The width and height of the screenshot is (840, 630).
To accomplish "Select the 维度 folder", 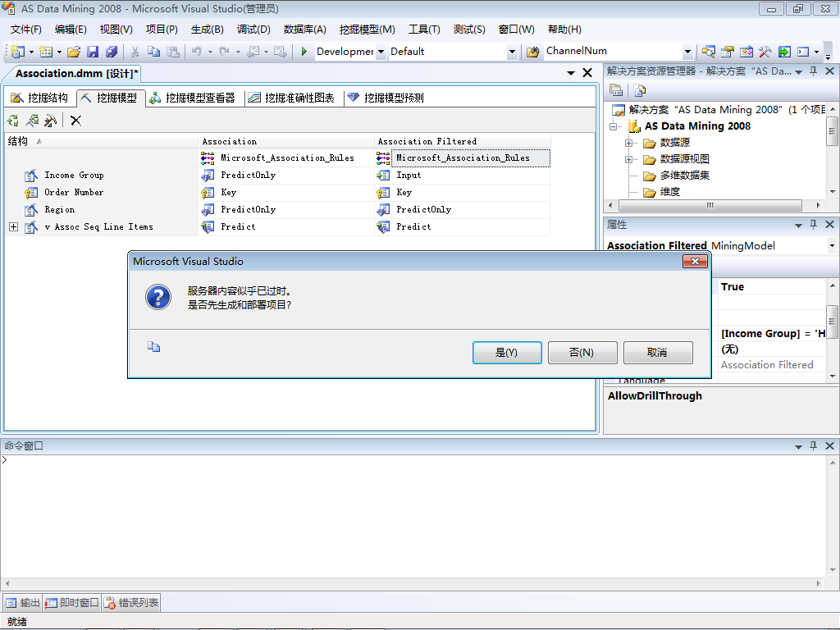I will coord(669,192).
